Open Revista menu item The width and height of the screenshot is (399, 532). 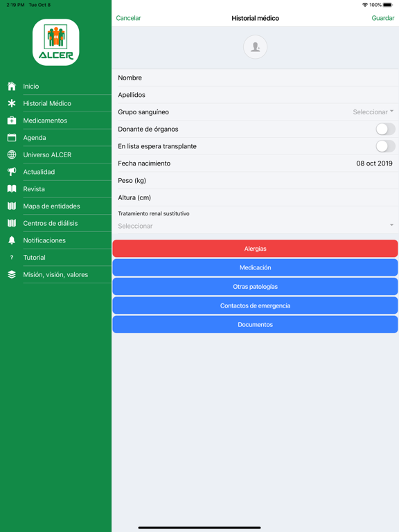pos(34,189)
